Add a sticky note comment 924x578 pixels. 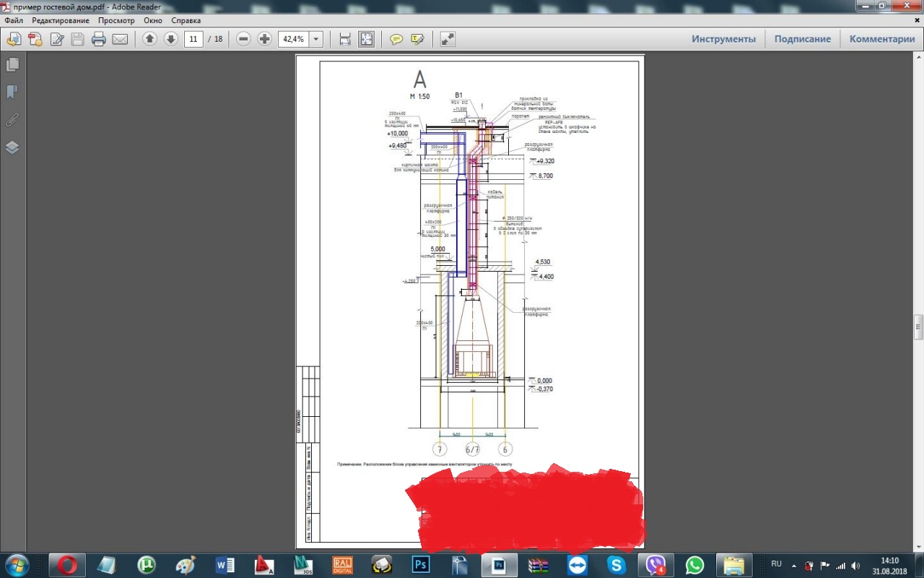click(396, 39)
